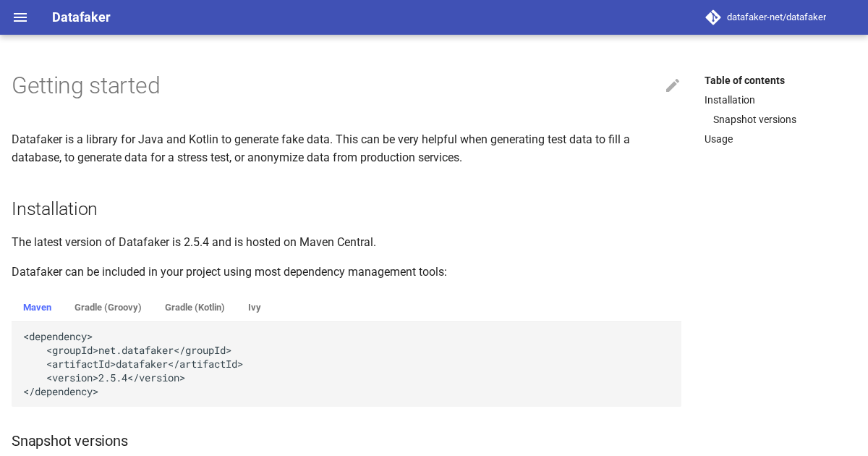The image size is (868, 456).
Task: Go to Snapshot versions in contents
Action: (x=754, y=119)
